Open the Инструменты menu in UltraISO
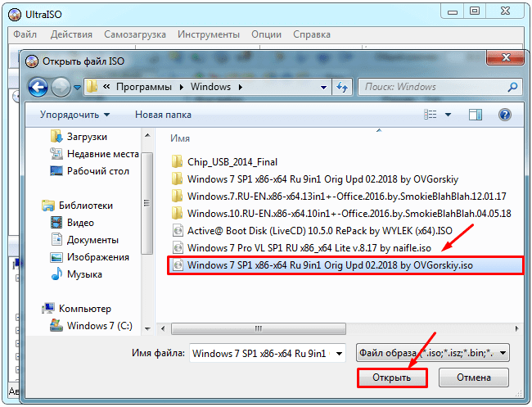This screenshot has height=407, width=532. (x=209, y=34)
